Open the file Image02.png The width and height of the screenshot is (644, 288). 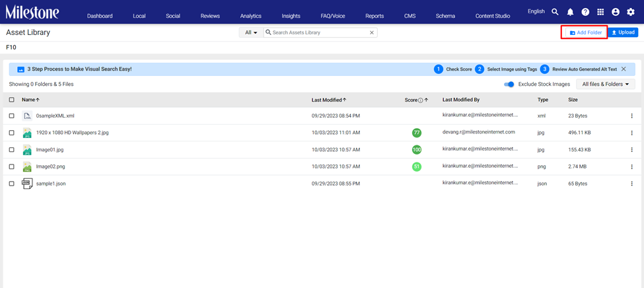coord(50,167)
